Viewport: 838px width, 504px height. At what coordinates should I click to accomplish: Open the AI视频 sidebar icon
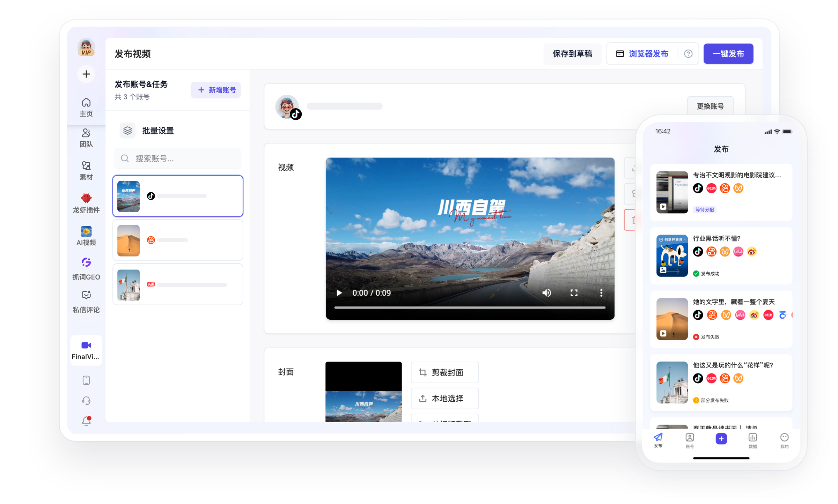pos(86,231)
